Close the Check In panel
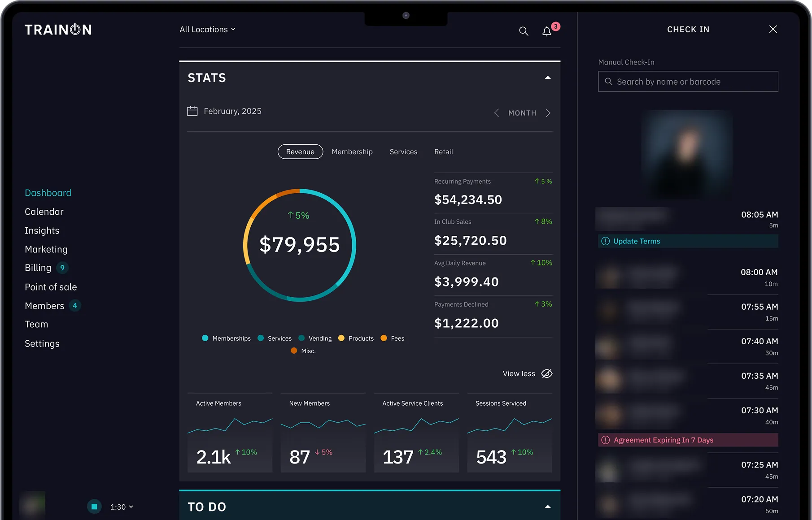Image resolution: width=812 pixels, height=520 pixels. (773, 29)
